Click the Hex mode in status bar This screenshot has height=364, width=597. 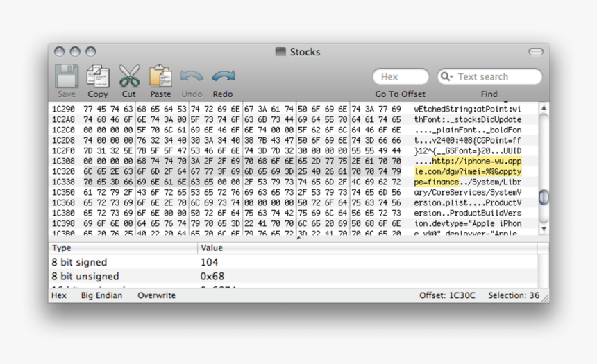click(59, 295)
